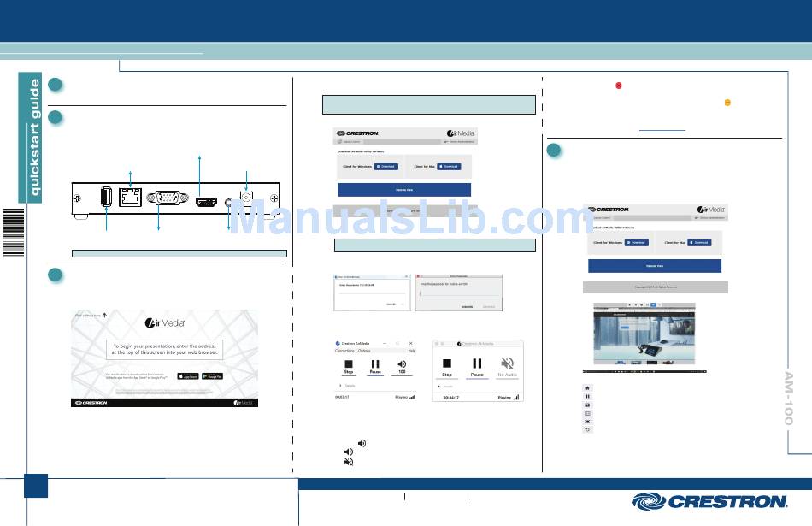
Task: Click the display icon in remote view toolbar
Action: click(587, 413)
